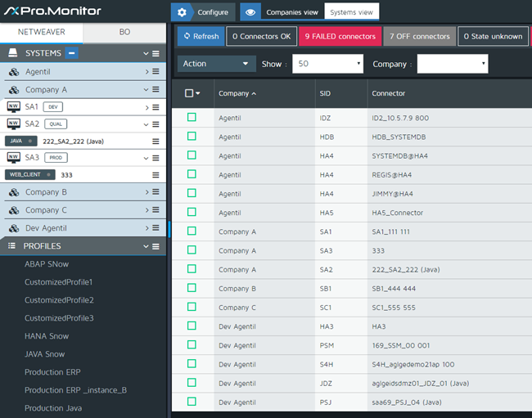Select the HANA Snow profile
Screen dimensions: 532x418
click(47, 336)
